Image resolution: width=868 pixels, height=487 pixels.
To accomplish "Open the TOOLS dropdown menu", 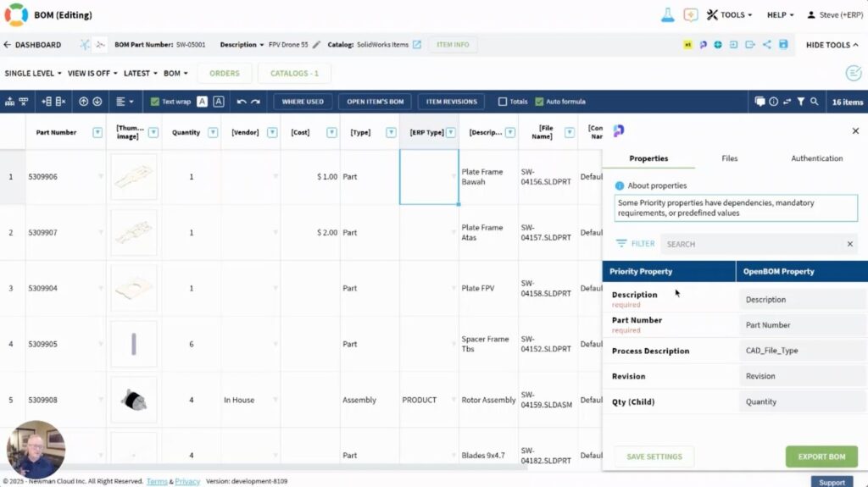I will pyautogui.click(x=728, y=15).
